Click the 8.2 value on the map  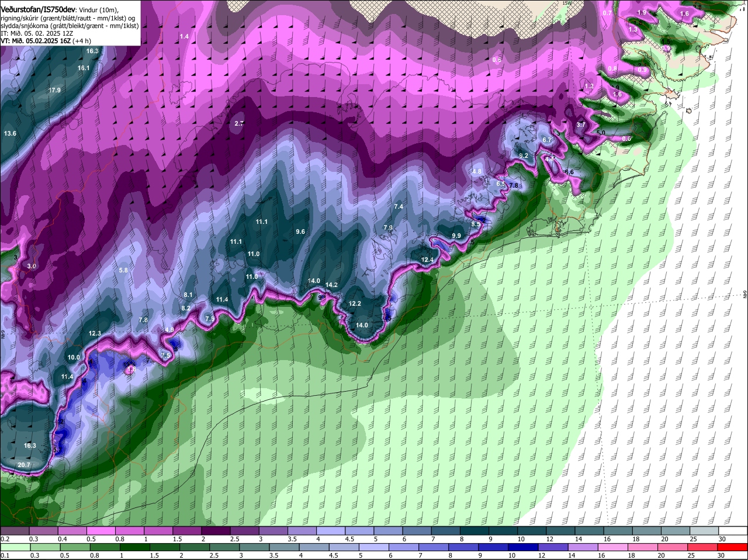coord(186,308)
